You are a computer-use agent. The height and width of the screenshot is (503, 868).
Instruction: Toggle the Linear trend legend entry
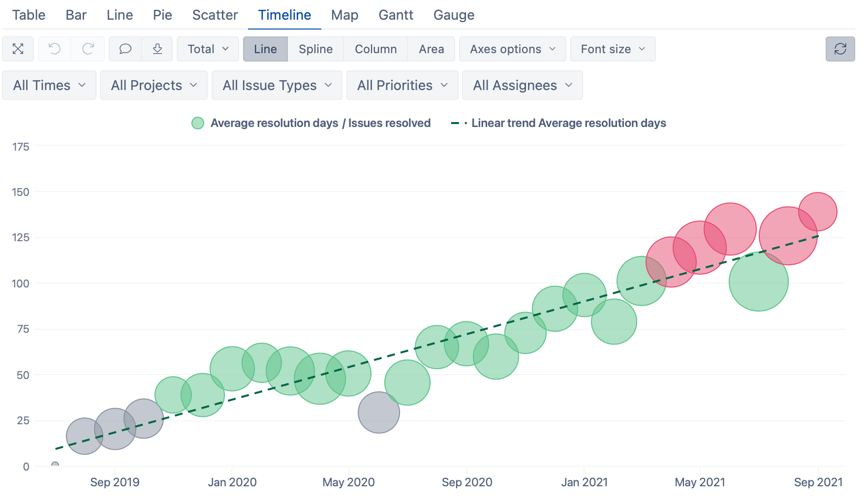click(558, 123)
